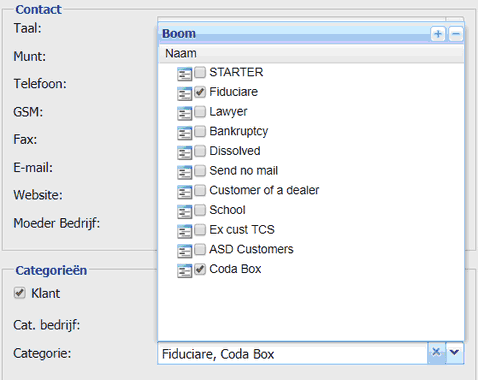
Task: Click the tree icon beside Ex cust TCS
Action: pos(184,231)
